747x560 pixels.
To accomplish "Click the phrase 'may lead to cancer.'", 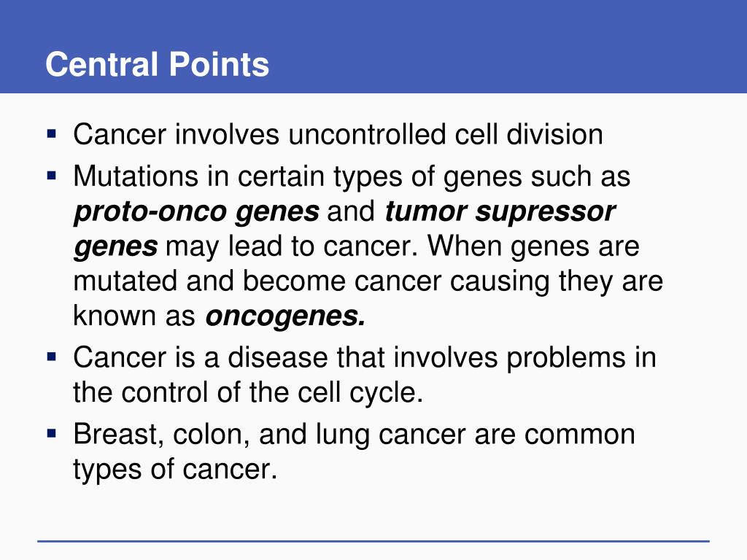I will click(x=292, y=246).
